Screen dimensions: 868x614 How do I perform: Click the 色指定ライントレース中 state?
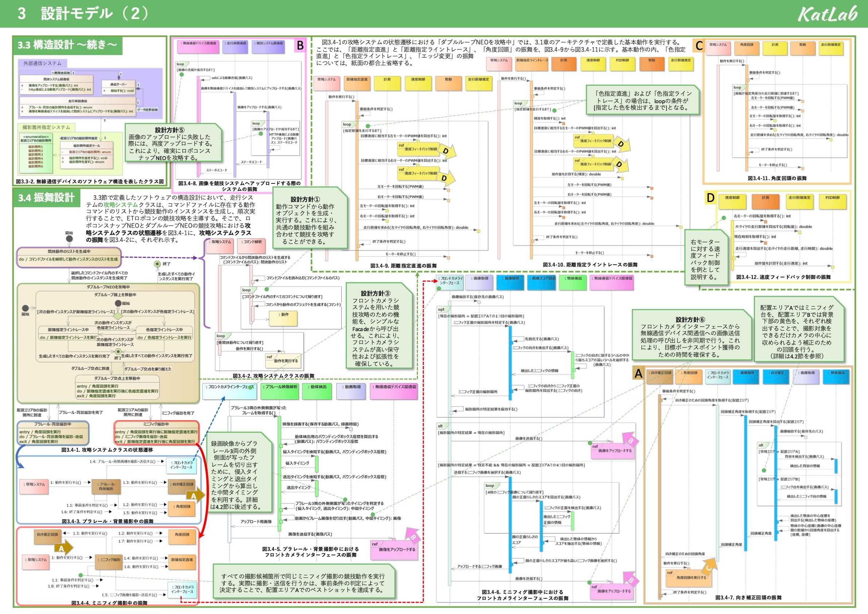164,334
